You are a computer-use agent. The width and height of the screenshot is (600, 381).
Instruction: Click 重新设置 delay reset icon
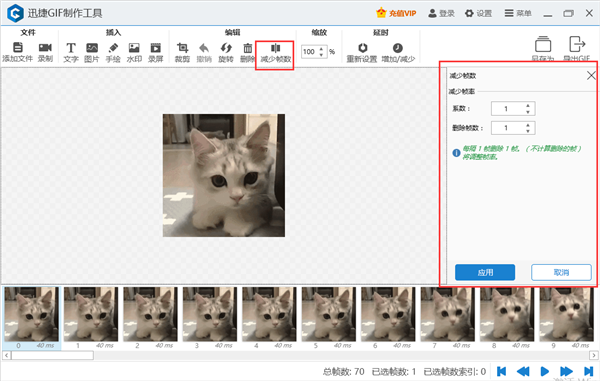pos(362,48)
